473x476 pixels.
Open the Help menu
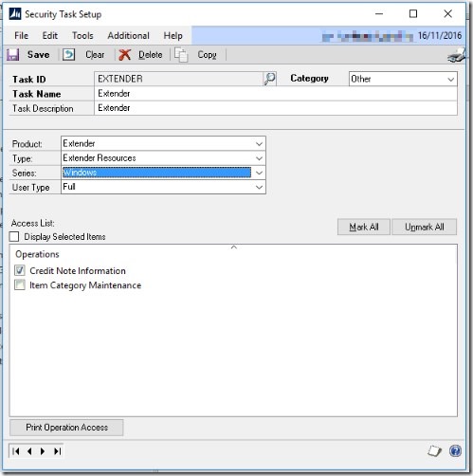pyautogui.click(x=173, y=36)
